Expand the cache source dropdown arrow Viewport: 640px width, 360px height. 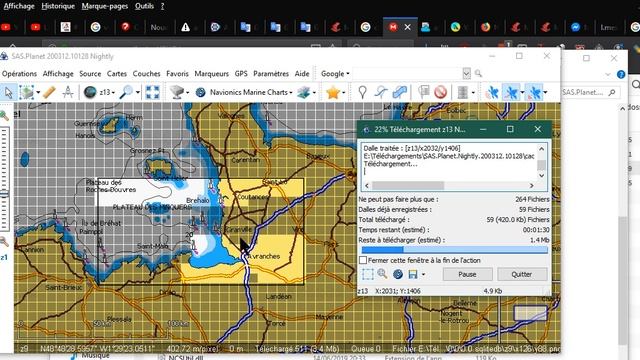coord(188,93)
